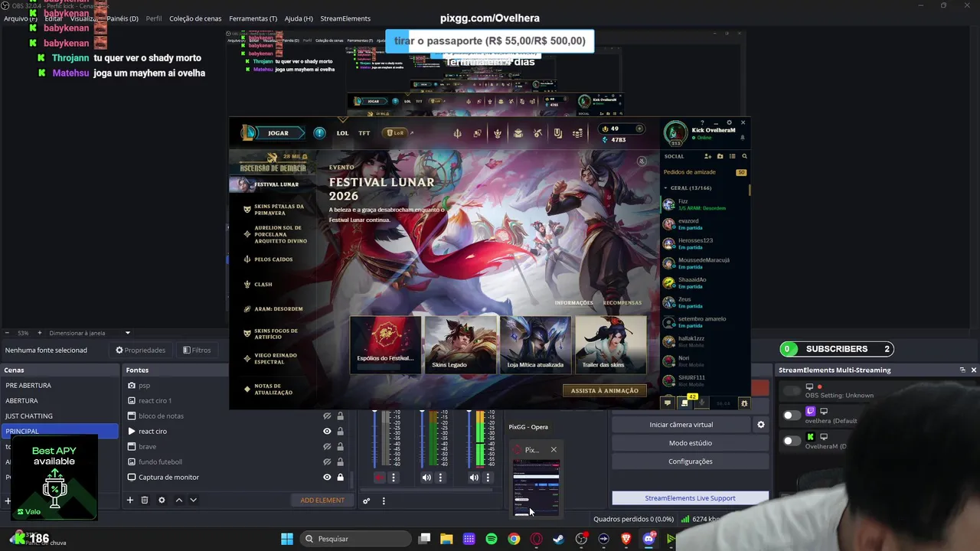
Task: Adjust the rightmost audio channel volume slider
Action: point(469,439)
